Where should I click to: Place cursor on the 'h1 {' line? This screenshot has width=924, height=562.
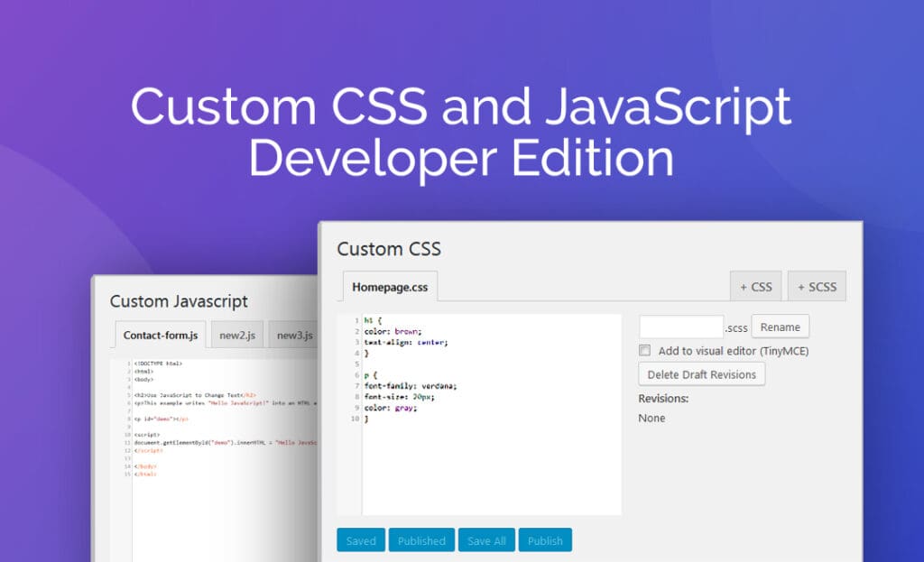click(x=372, y=320)
